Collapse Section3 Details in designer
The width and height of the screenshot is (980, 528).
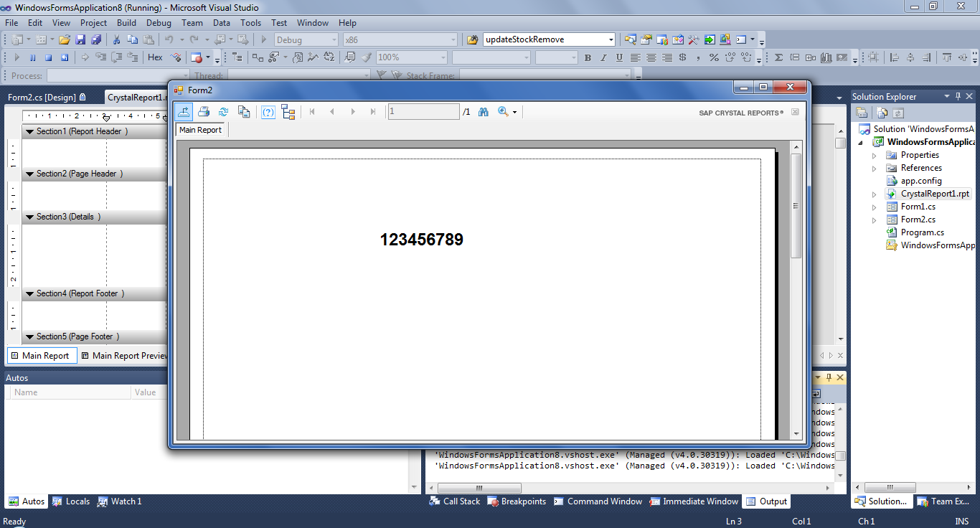pyautogui.click(x=29, y=217)
